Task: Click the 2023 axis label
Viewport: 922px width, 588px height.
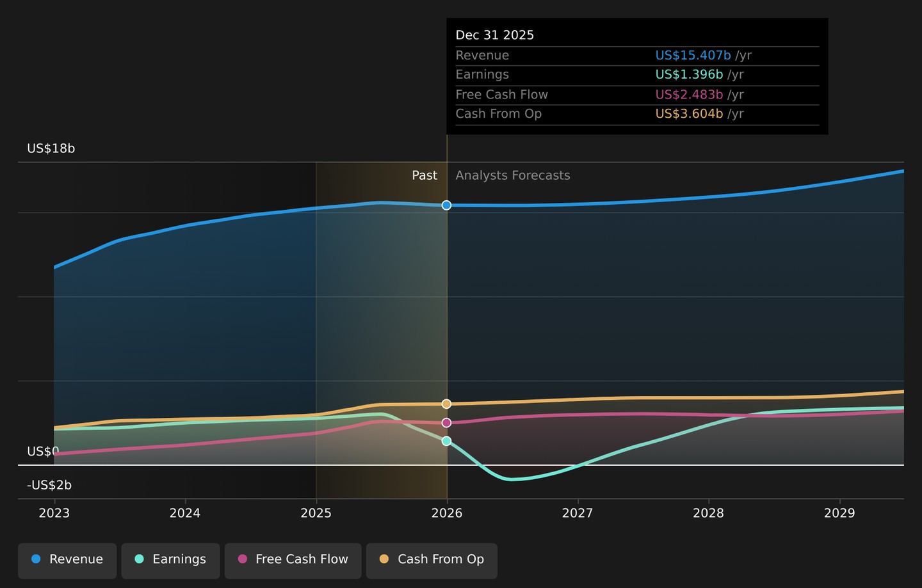Action: tap(54, 513)
